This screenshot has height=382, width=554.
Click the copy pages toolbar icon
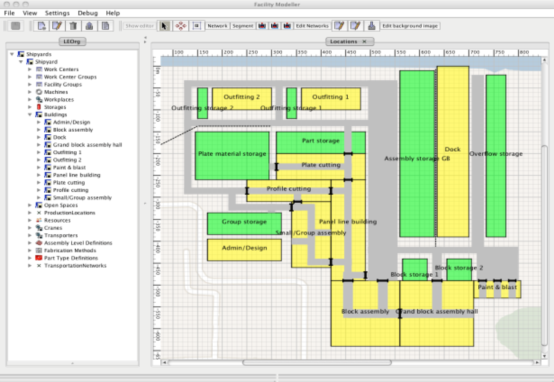point(105,26)
